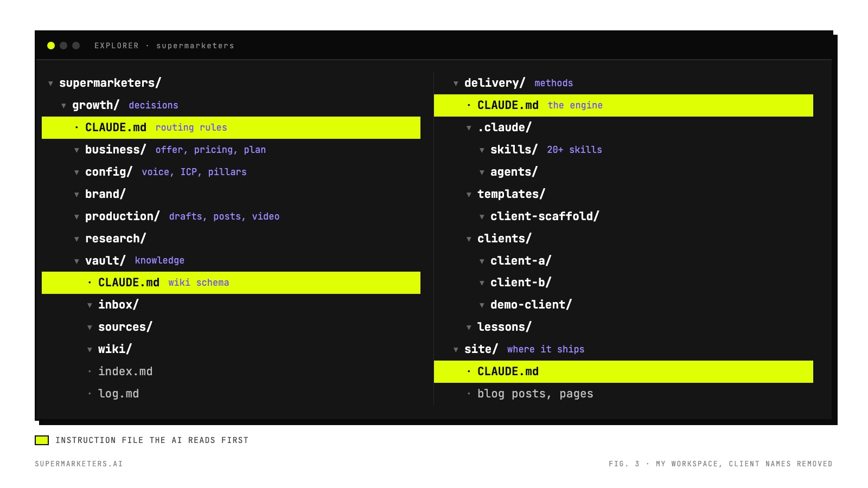868x488 pixels.
Task: Open CLAUDE.md labeled the engine
Action: [623, 105]
